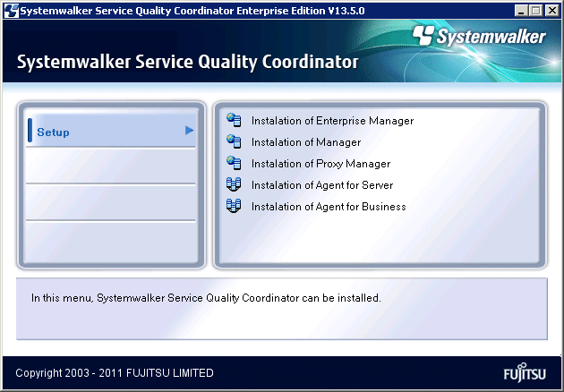The height and width of the screenshot is (392, 564).
Task: Click the FUJITSU logo in footer
Action: point(525,372)
